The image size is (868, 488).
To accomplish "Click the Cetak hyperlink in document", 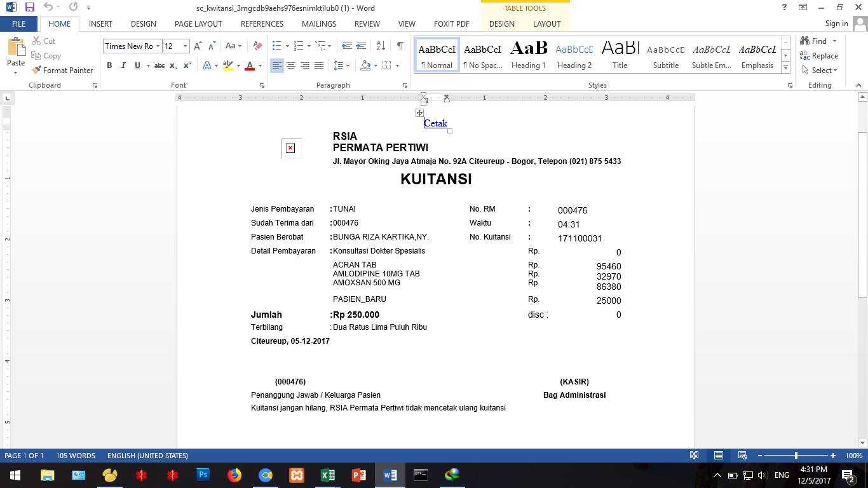I will pos(435,123).
